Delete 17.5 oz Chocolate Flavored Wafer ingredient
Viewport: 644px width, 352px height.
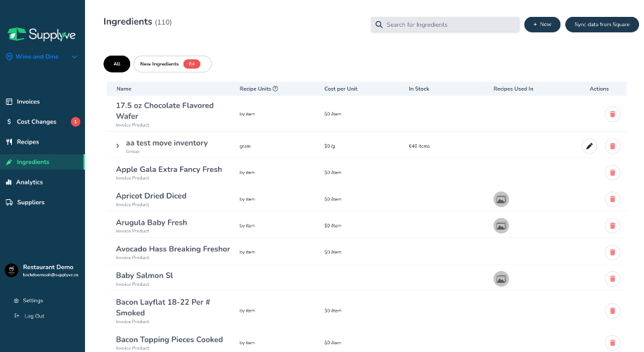point(612,114)
